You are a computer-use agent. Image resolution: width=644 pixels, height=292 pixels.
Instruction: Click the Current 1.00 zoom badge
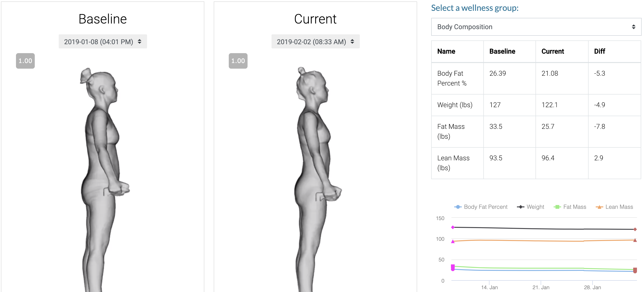click(x=238, y=61)
